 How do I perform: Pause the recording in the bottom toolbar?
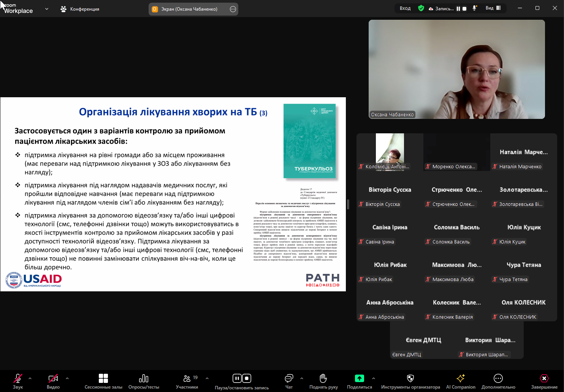(x=237, y=378)
